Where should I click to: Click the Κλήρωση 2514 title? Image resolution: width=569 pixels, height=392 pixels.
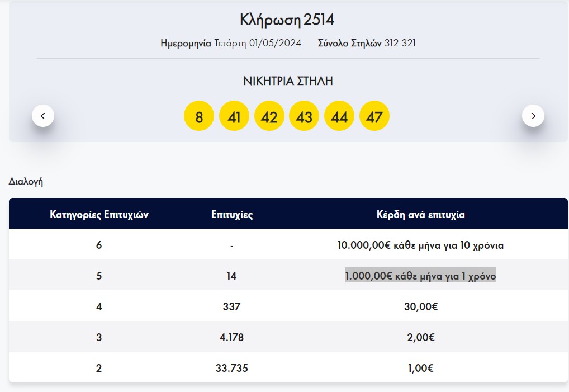(287, 20)
